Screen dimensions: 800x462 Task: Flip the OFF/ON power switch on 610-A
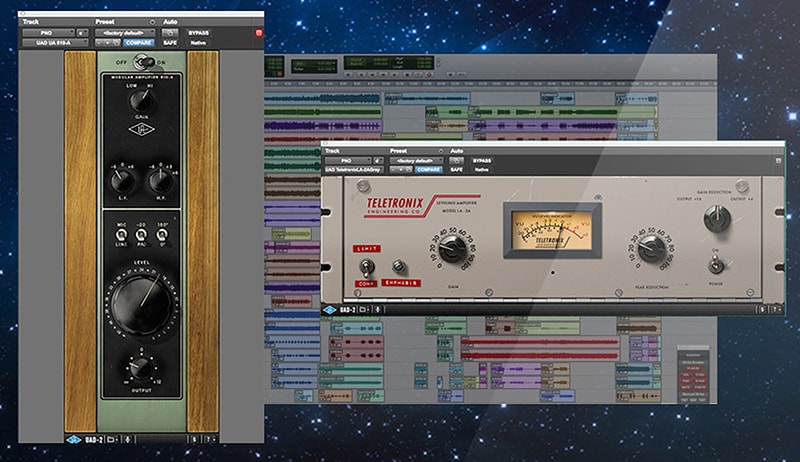click(143, 62)
